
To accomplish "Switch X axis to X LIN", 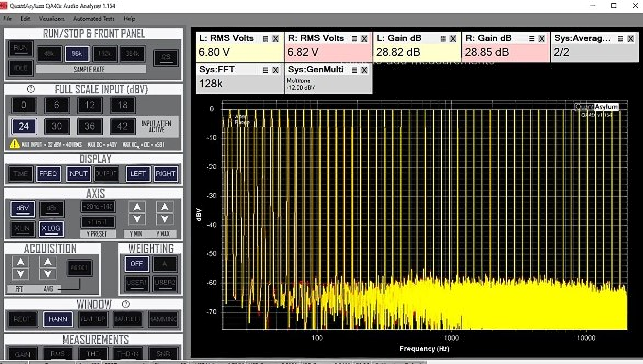I will coord(22,229).
